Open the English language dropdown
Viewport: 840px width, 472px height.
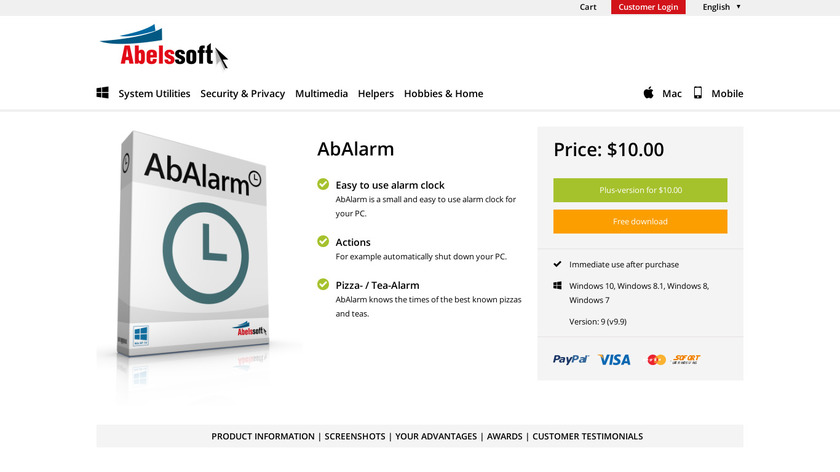pyautogui.click(x=721, y=7)
